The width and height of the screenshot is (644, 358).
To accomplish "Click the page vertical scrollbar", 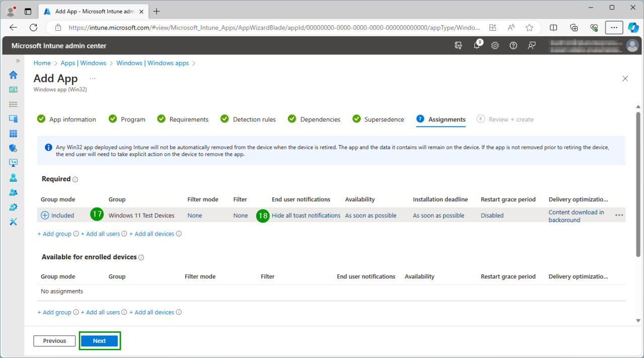I will click(x=638, y=201).
